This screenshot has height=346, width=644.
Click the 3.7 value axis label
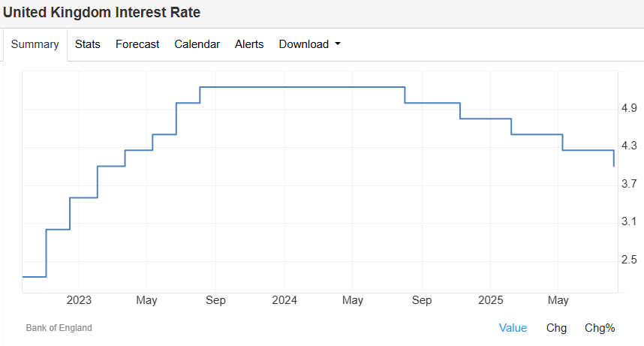629,185
